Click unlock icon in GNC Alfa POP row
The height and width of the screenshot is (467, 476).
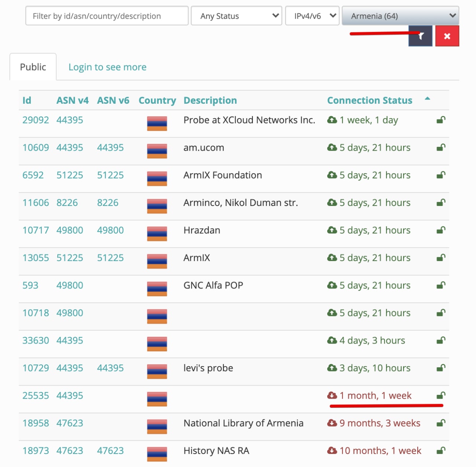pyautogui.click(x=441, y=285)
